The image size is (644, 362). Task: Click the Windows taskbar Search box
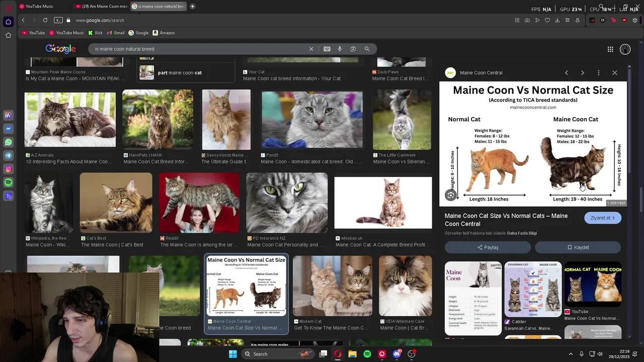[x=278, y=354]
